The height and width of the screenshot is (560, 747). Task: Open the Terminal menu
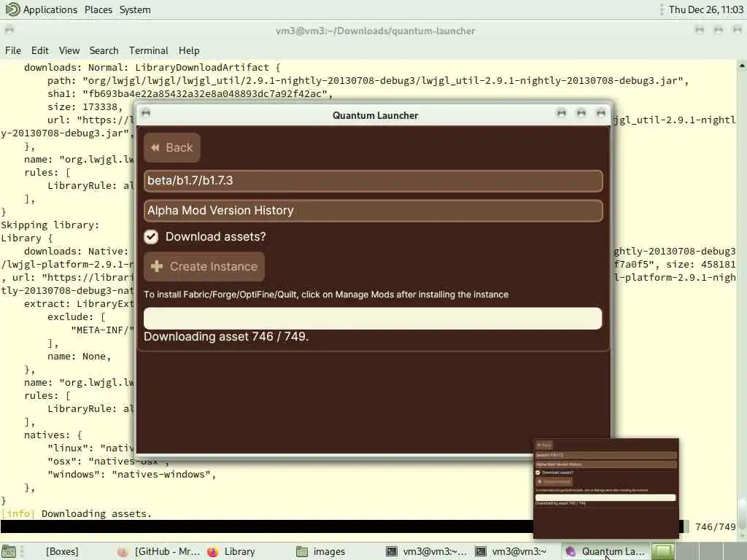(148, 50)
